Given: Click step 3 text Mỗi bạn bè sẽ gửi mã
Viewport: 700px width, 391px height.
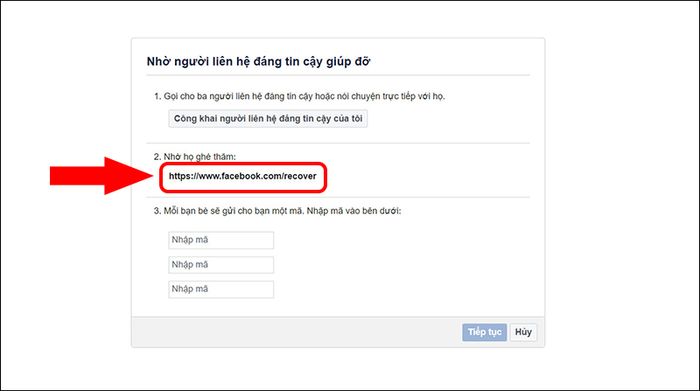Looking at the screenshot, I should click(x=277, y=211).
